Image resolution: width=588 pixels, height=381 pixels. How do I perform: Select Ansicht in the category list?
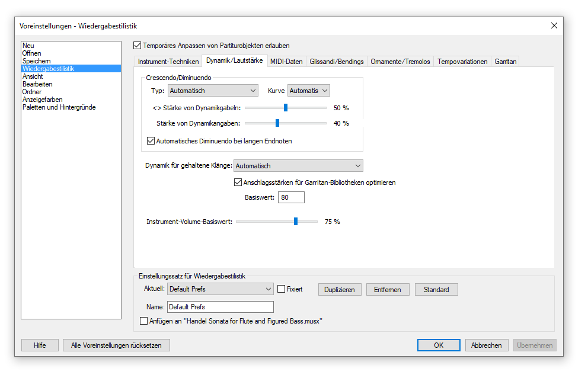(x=71, y=76)
